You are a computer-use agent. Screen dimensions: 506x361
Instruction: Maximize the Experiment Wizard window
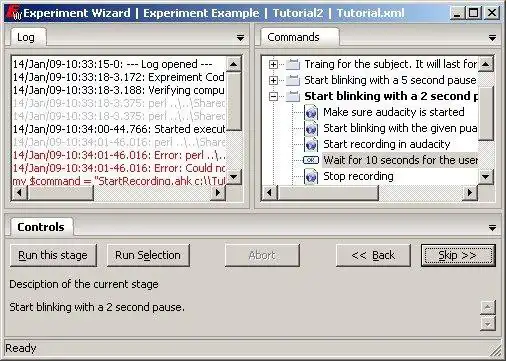point(473,13)
